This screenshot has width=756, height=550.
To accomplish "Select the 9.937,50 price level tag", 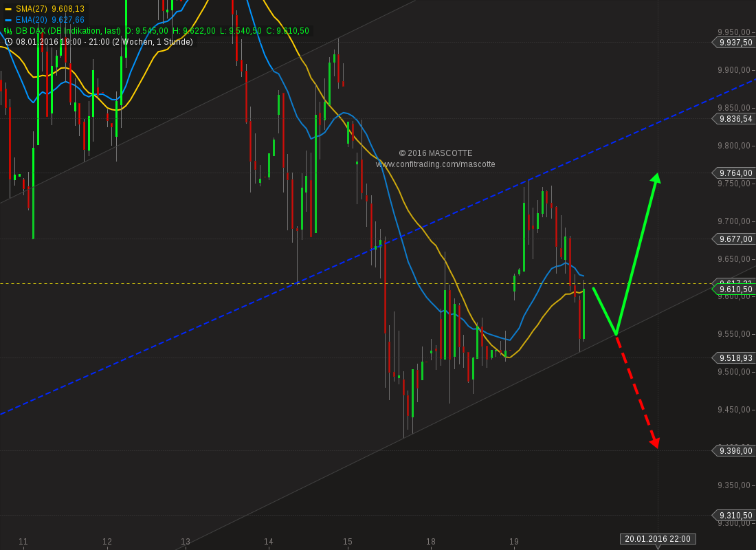I will pyautogui.click(x=733, y=43).
